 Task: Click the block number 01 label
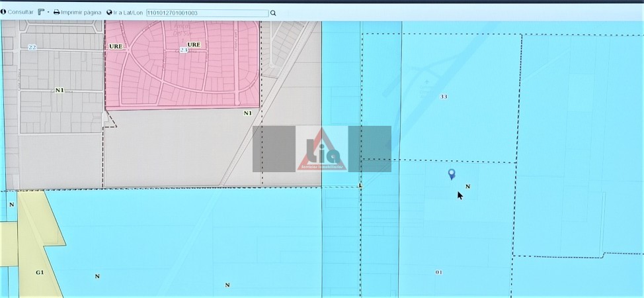438,272
